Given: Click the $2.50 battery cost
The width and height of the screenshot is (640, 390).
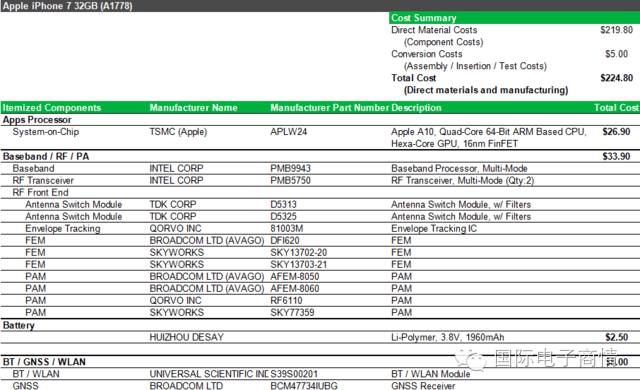Looking at the screenshot, I should pos(617,337).
